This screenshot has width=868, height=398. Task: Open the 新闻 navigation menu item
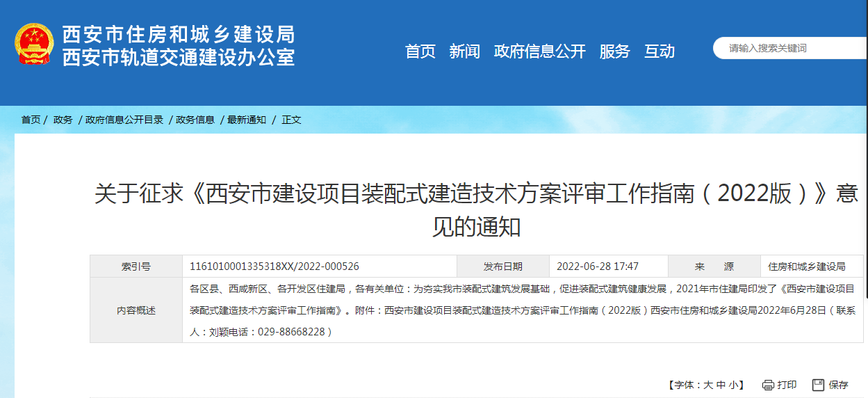(464, 51)
